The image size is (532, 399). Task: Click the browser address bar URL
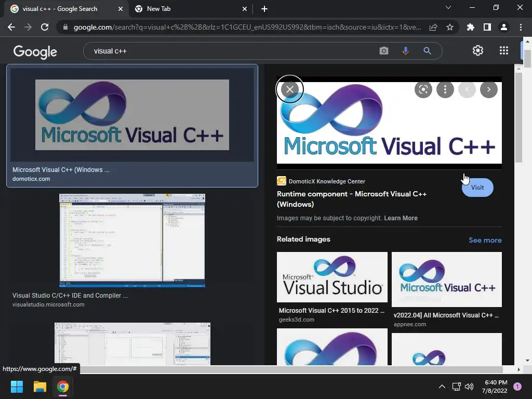[247, 27]
